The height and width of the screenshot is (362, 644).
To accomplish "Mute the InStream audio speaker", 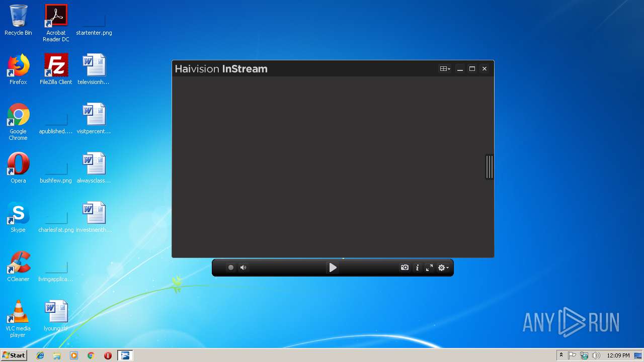I will point(244,267).
